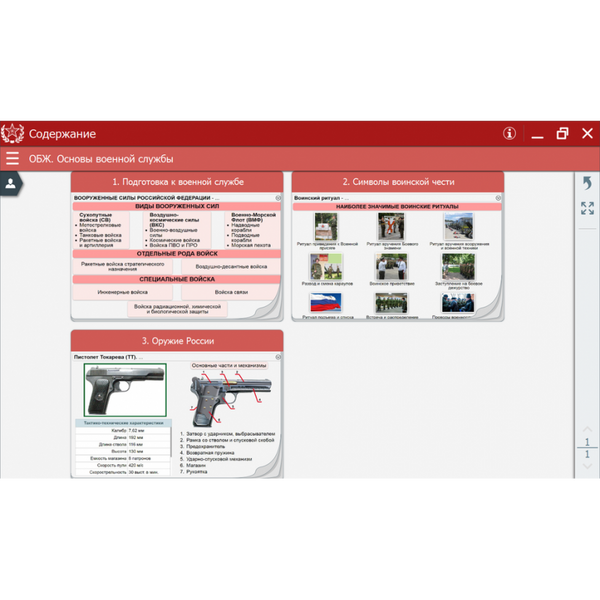Toggle fullscreen with the expand arrows icon
This screenshot has width=600, height=600.
(x=587, y=208)
